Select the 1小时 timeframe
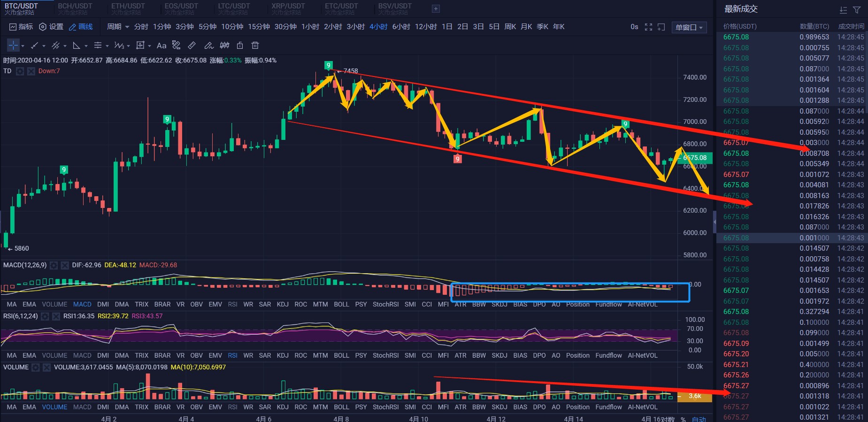Screen dimensions: 868x422 coord(310,27)
